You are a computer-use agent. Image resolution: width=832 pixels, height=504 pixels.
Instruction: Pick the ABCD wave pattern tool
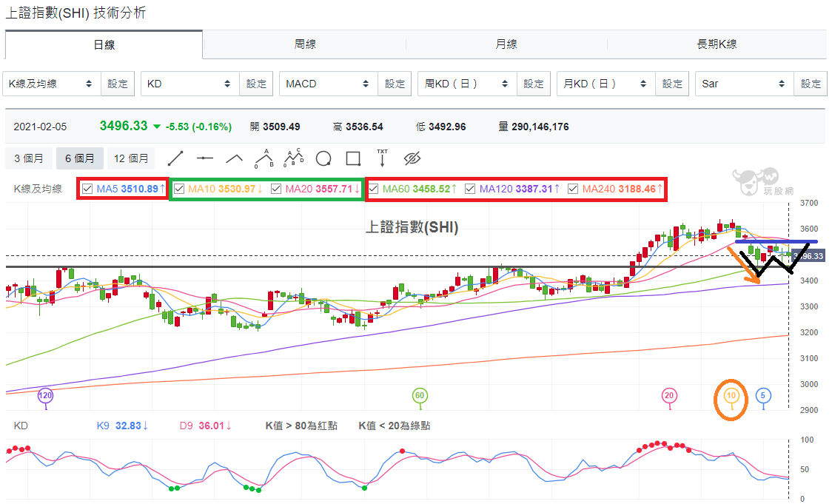pyautogui.click(x=293, y=158)
